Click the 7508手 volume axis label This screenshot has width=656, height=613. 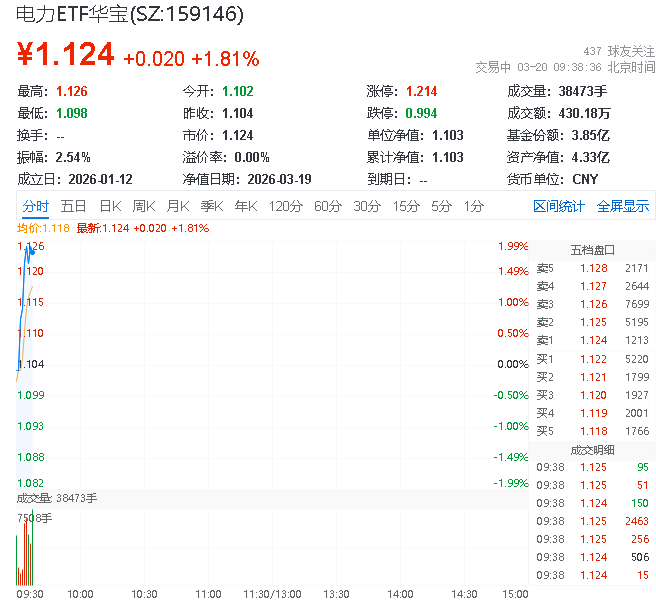coord(35,518)
